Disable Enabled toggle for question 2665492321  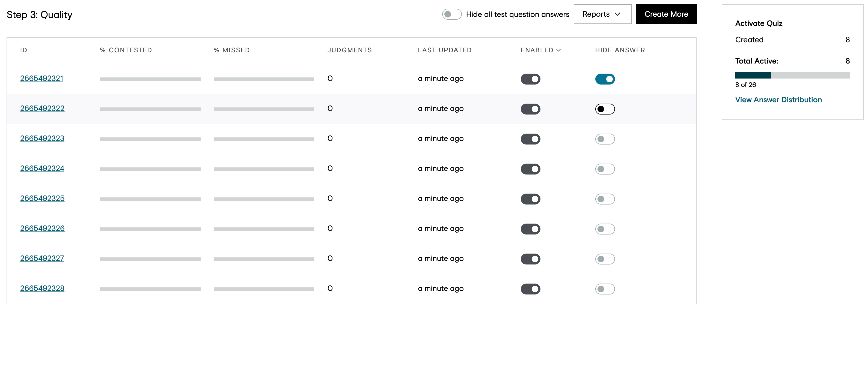[530, 79]
